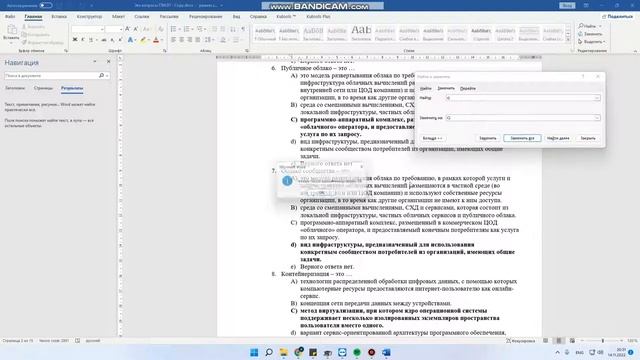Open the Select (Выделить) dropdown
The image size is (640, 360).
[591, 42]
